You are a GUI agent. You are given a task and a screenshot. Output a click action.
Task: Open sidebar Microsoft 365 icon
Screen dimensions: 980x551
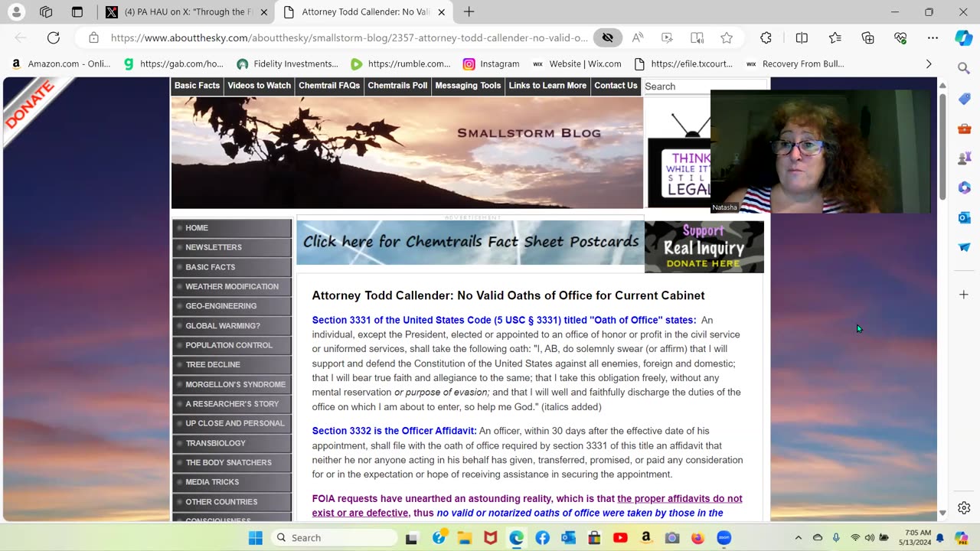tap(964, 187)
